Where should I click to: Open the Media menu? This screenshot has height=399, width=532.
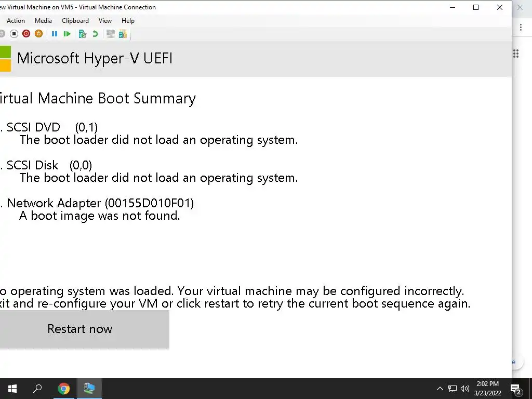[43, 21]
